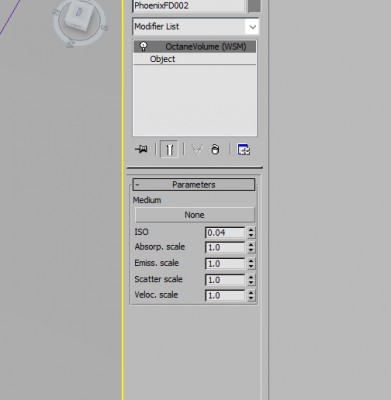Open the Modifier List dropdown
The image size is (391, 400).
coord(195,27)
